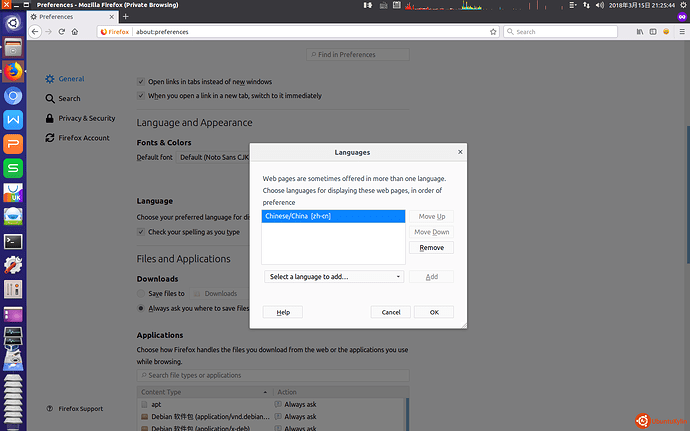Select 'Always ask you where to save files'
690x431 pixels.
(141, 309)
